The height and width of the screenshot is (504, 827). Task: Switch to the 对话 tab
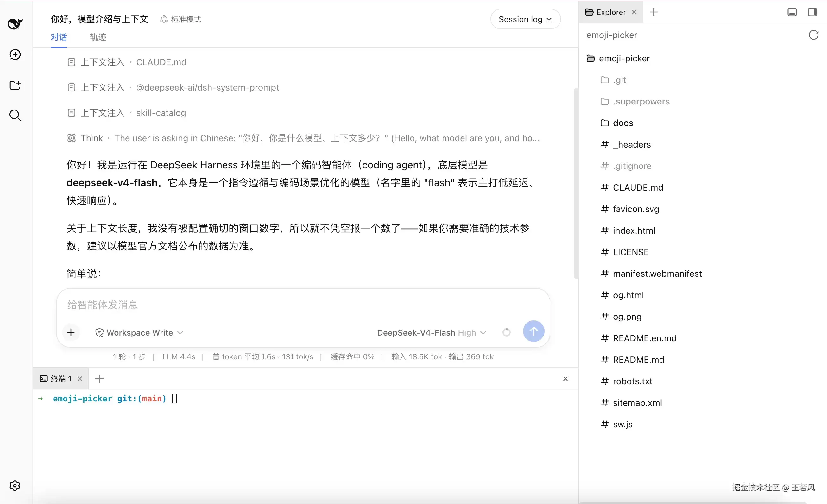pyautogui.click(x=59, y=37)
